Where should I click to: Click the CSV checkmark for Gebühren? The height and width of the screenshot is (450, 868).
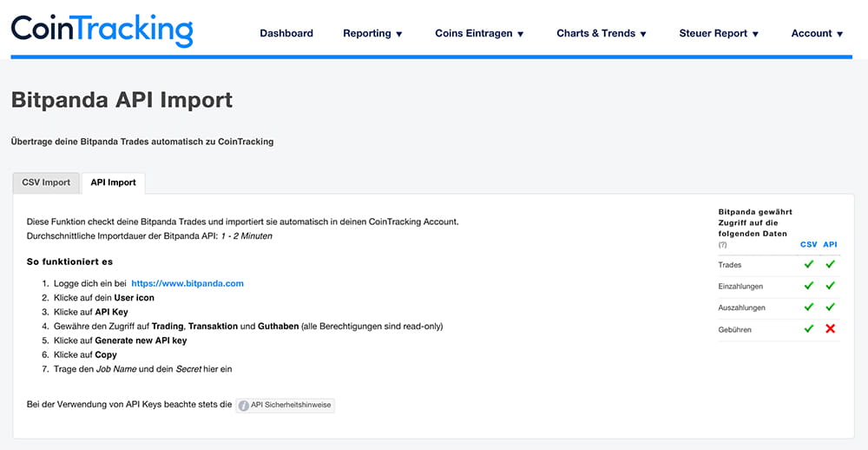[x=809, y=328]
